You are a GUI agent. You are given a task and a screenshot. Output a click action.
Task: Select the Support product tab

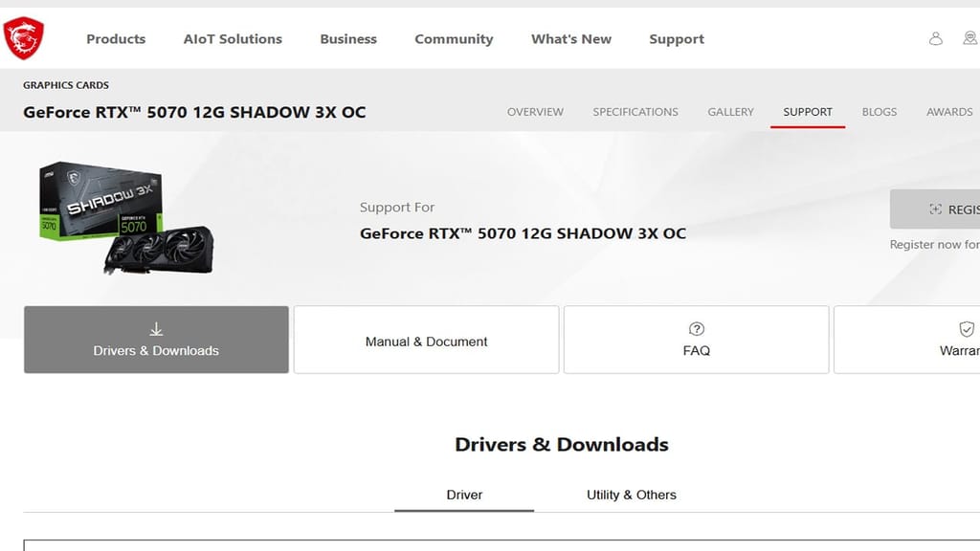[808, 112]
